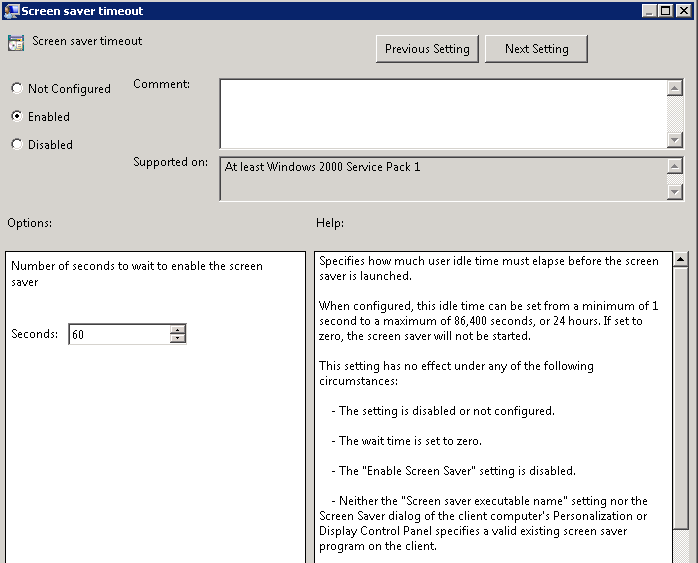This screenshot has height=563, width=698.
Task: Click the 'Options:' label
Action: 29,223
